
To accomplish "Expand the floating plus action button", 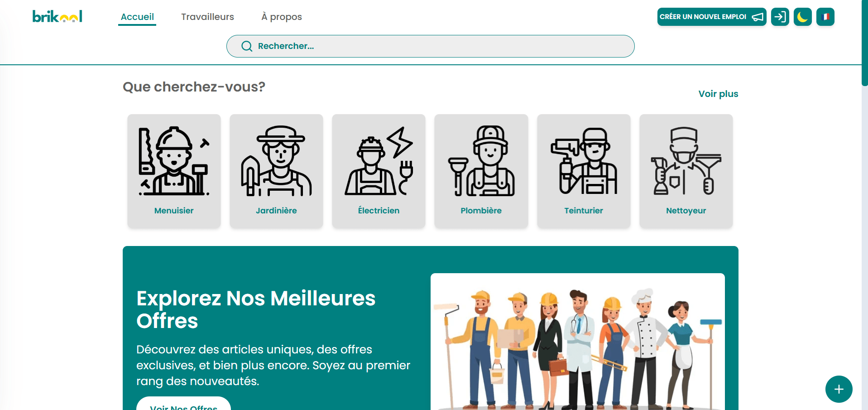I will click(839, 389).
